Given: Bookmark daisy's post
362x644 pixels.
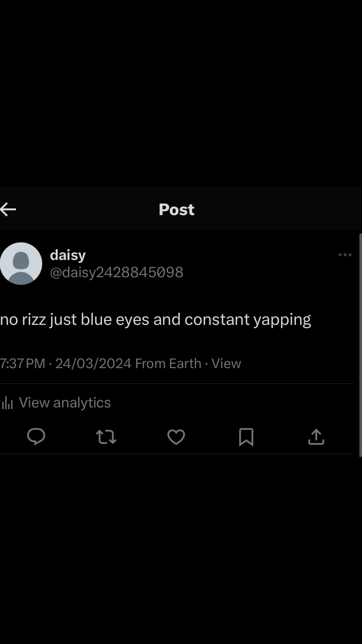Looking at the screenshot, I should [x=246, y=437].
